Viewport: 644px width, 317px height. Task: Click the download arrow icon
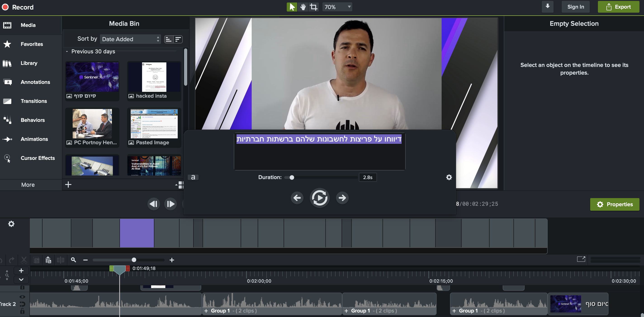click(x=547, y=7)
